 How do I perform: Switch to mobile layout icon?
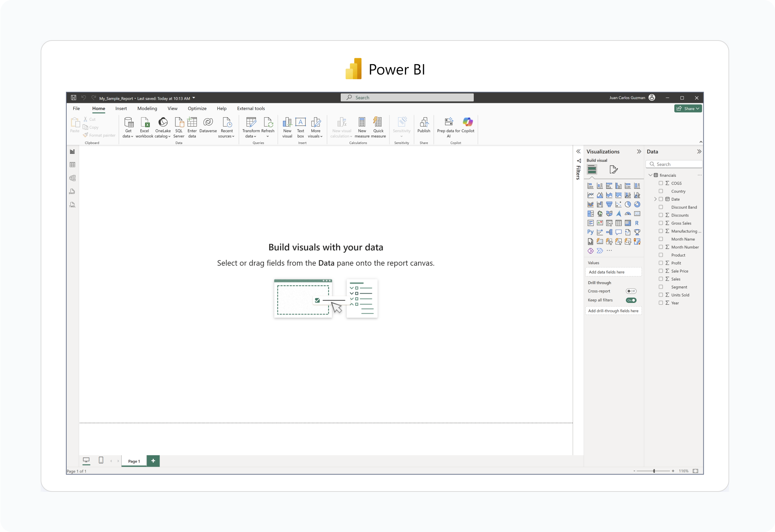tap(101, 460)
